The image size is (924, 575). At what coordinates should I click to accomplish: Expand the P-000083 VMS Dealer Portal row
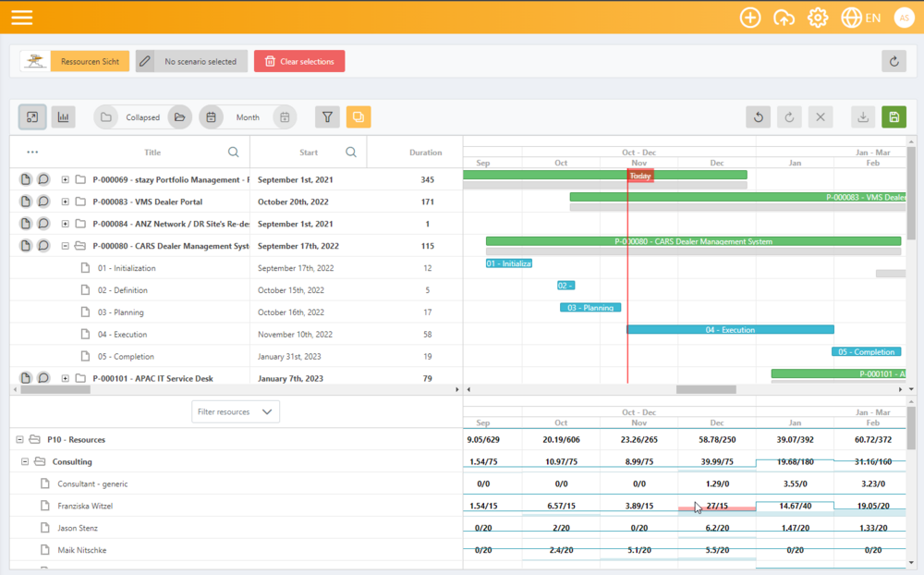[x=66, y=202]
